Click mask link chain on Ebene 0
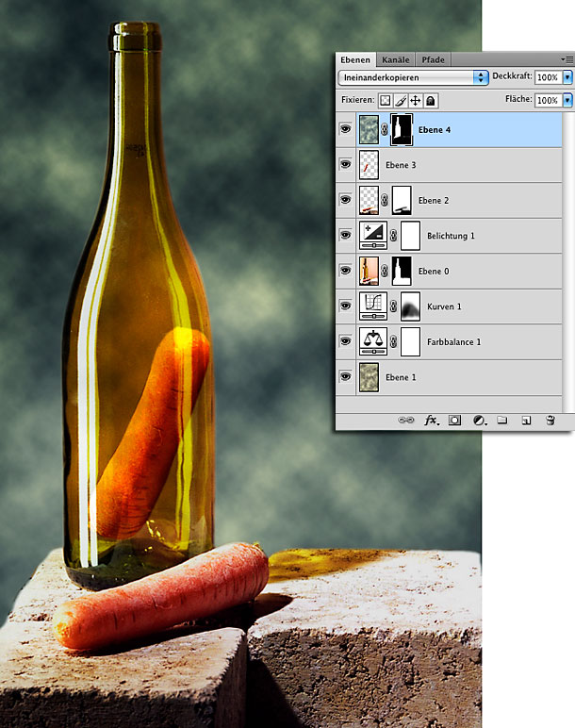This screenshot has width=575, height=728. click(385, 271)
